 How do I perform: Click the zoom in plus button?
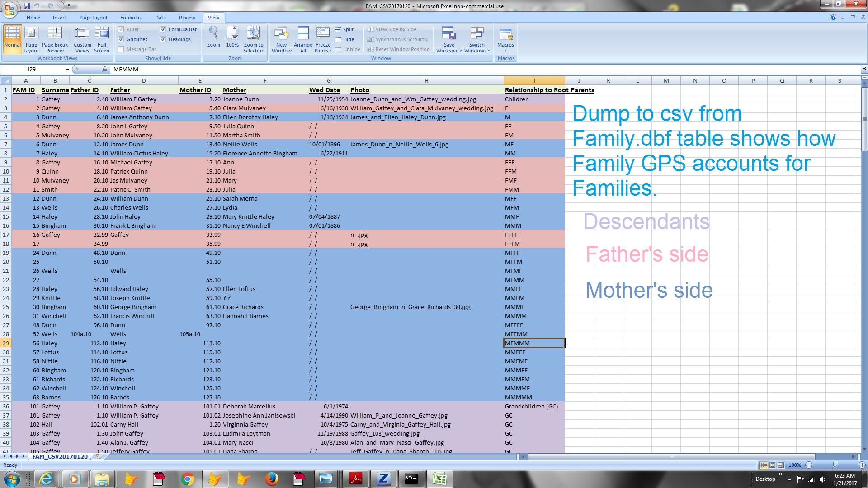[862, 465]
